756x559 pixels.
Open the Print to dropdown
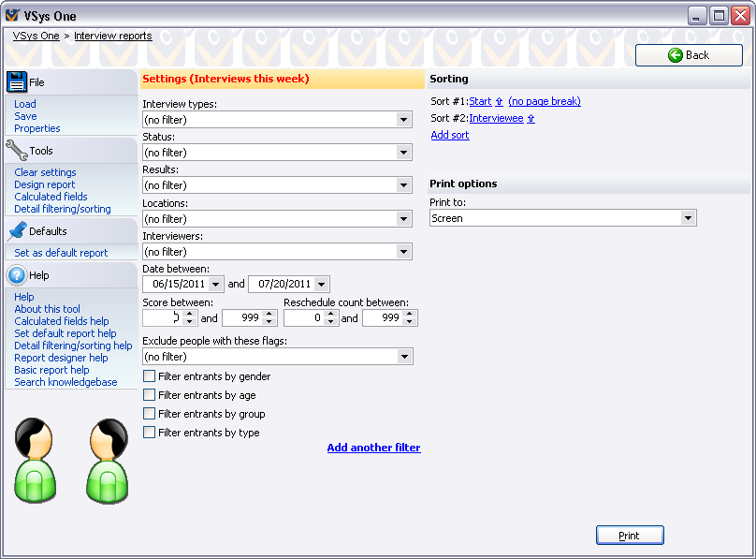tap(689, 218)
